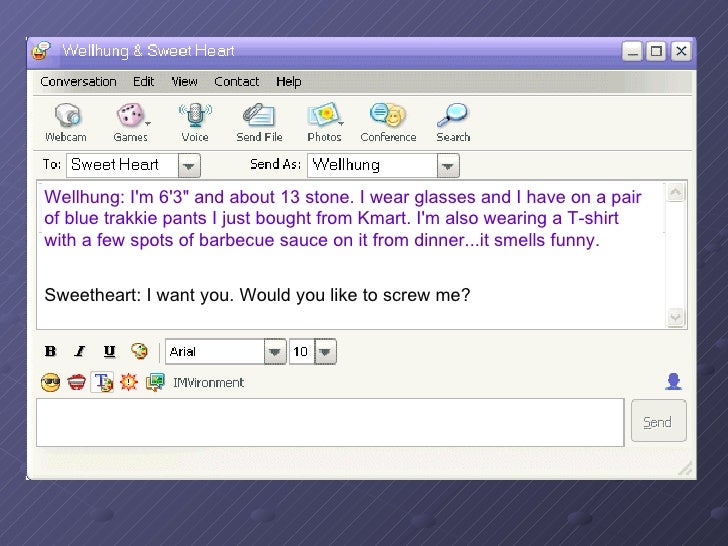Maximize the chat window
The height and width of the screenshot is (546, 728).
point(656,51)
